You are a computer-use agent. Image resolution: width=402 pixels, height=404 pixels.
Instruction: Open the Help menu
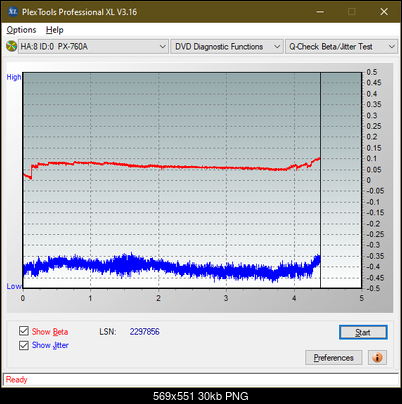54,30
